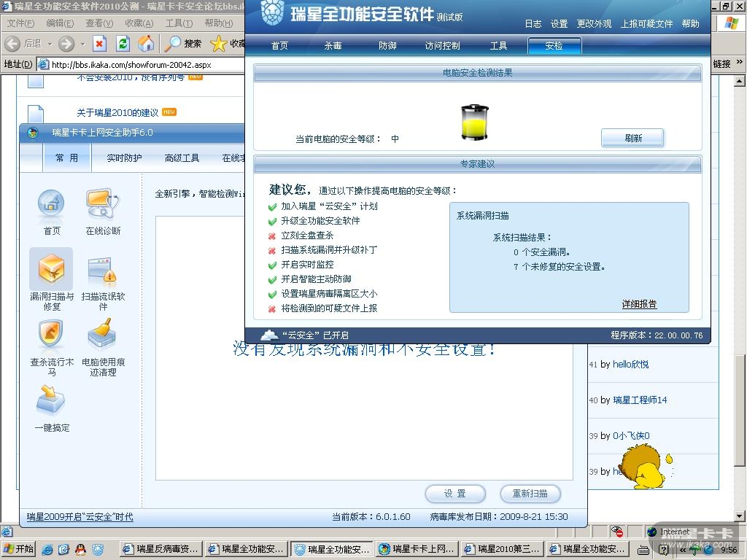747x560 pixels.
Task: Open dropdown arrow next to IE Back button
Action: (50, 44)
